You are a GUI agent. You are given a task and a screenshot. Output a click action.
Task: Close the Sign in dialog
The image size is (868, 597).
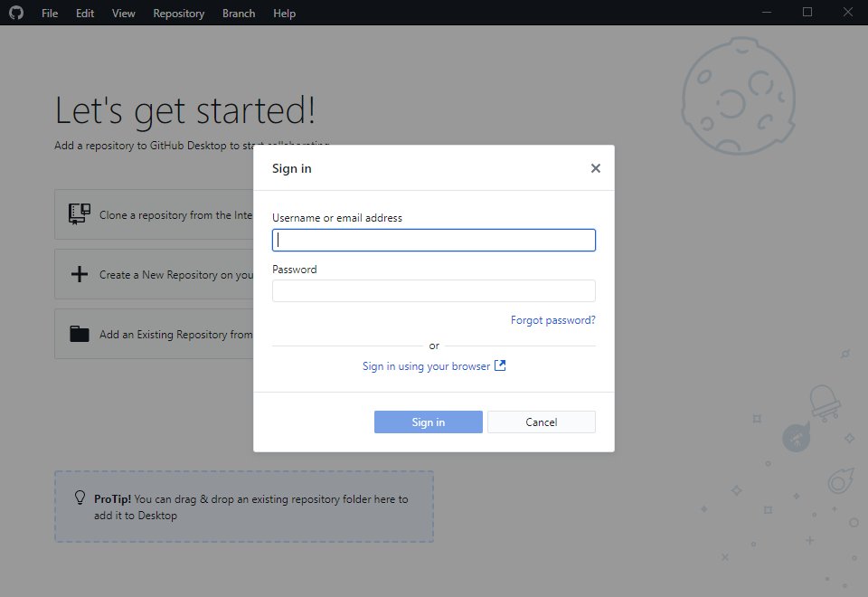596,168
